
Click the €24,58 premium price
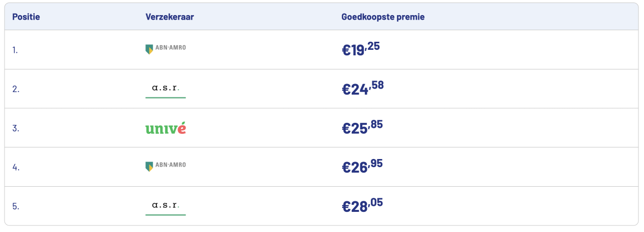[x=363, y=88]
